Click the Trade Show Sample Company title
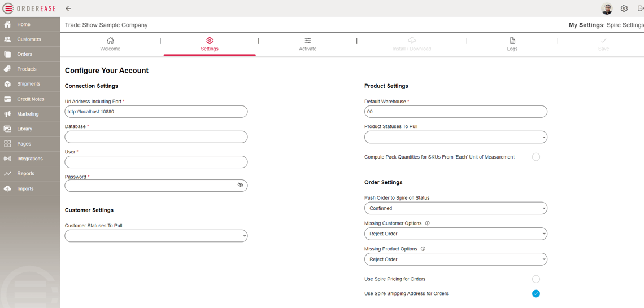 (x=106, y=25)
